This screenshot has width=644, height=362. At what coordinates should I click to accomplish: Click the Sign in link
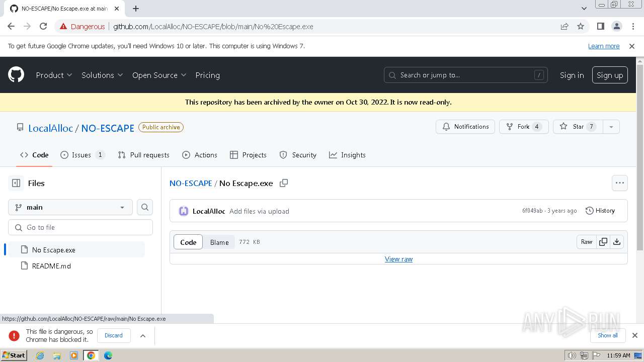(572, 75)
